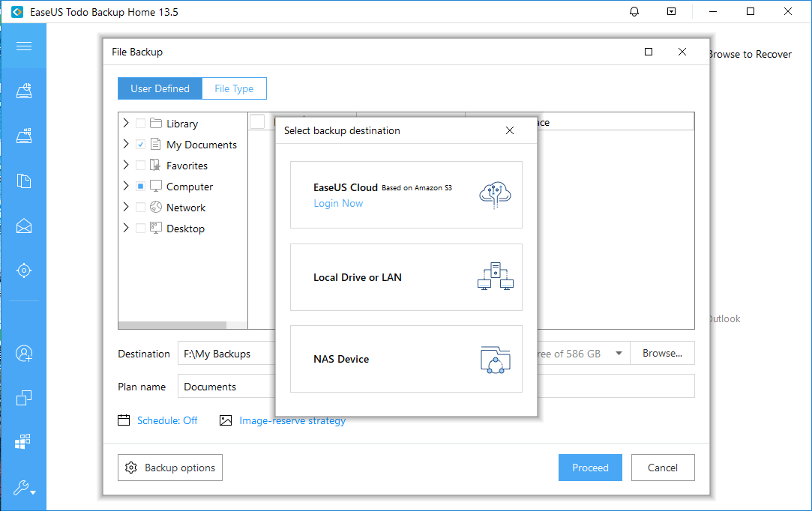The height and width of the screenshot is (511, 812).
Task: Click the System Backup sidebar icon
Action: [x=23, y=136]
